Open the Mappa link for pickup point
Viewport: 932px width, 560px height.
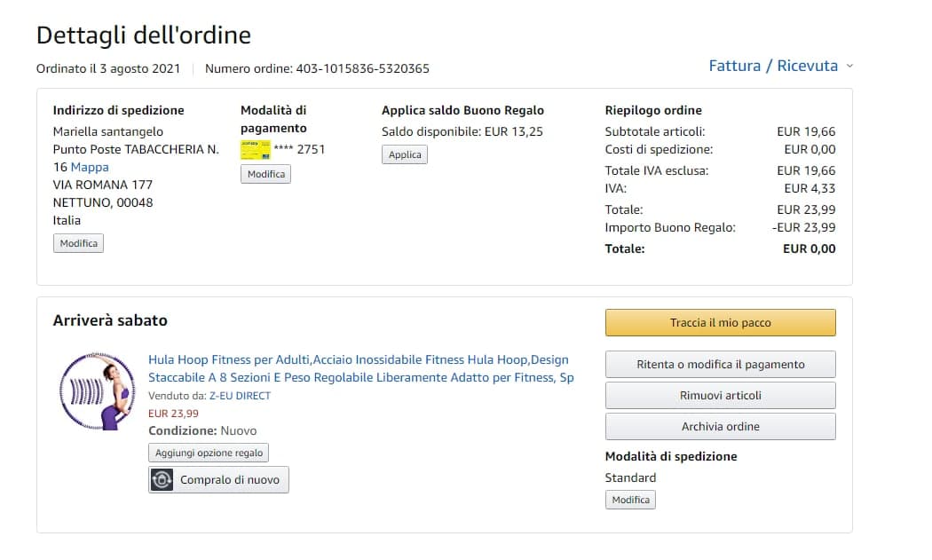coord(90,167)
